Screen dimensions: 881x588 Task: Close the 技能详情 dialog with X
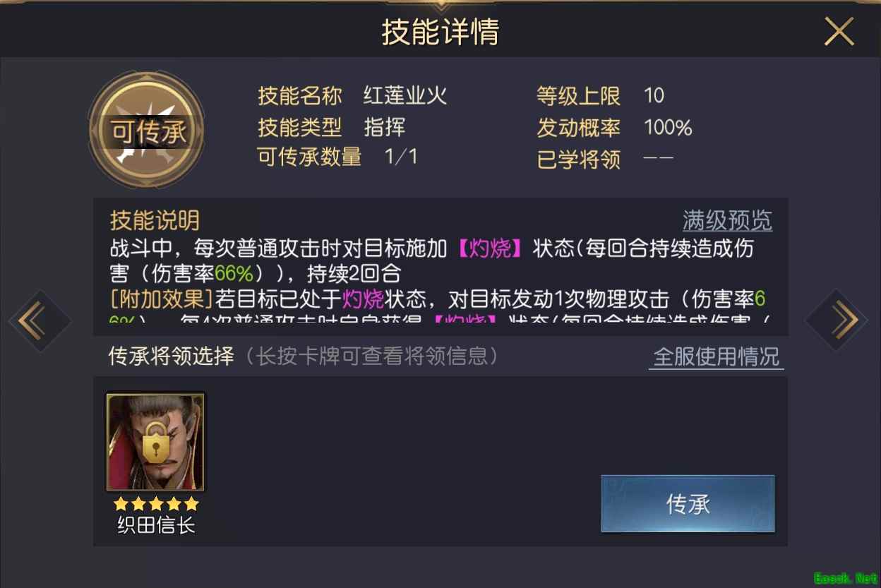(839, 32)
